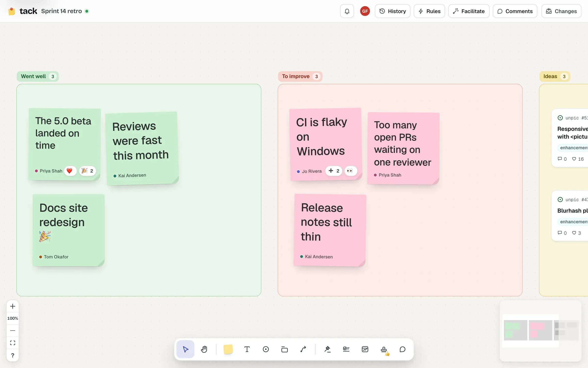Fit board to screen
The height and width of the screenshot is (368, 588).
coord(13,343)
